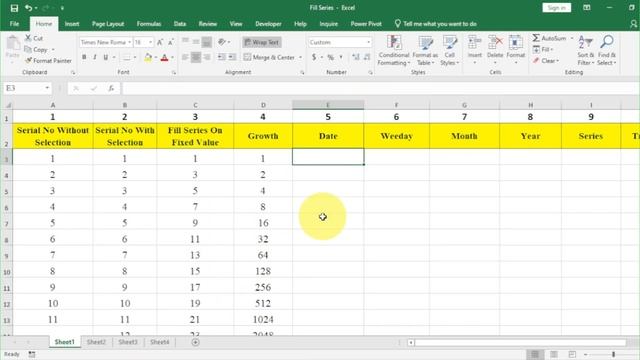Viewport: 640px width, 360px height.
Task: Open the File menu
Action: [x=14, y=24]
